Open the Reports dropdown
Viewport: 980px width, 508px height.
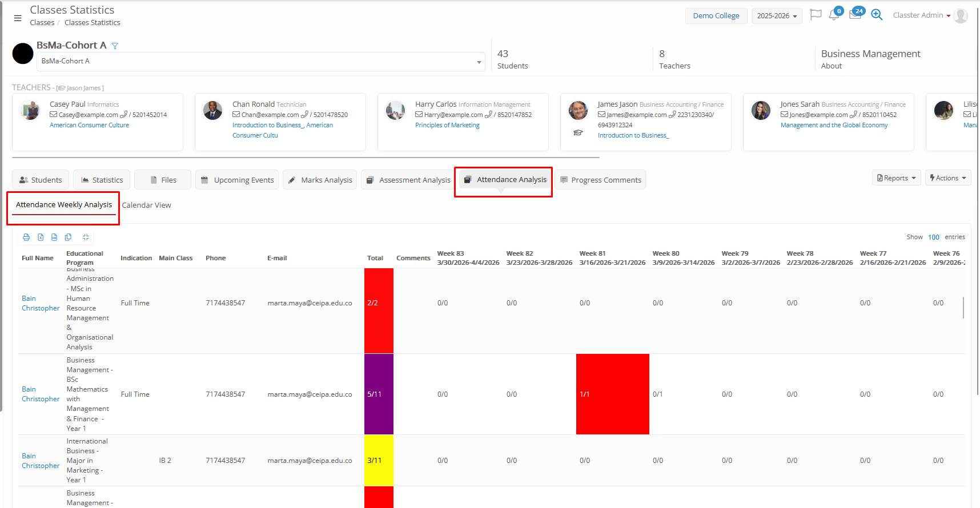coord(896,178)
